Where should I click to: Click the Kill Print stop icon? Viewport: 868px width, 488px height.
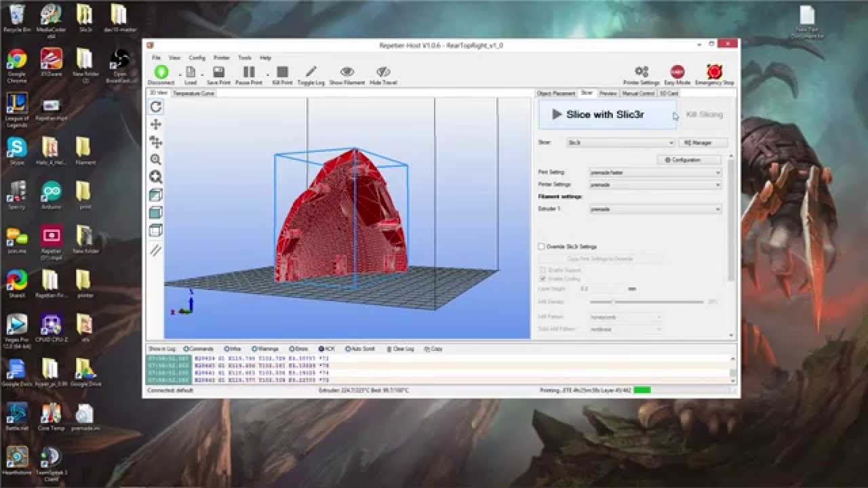(x=282, y=72)
